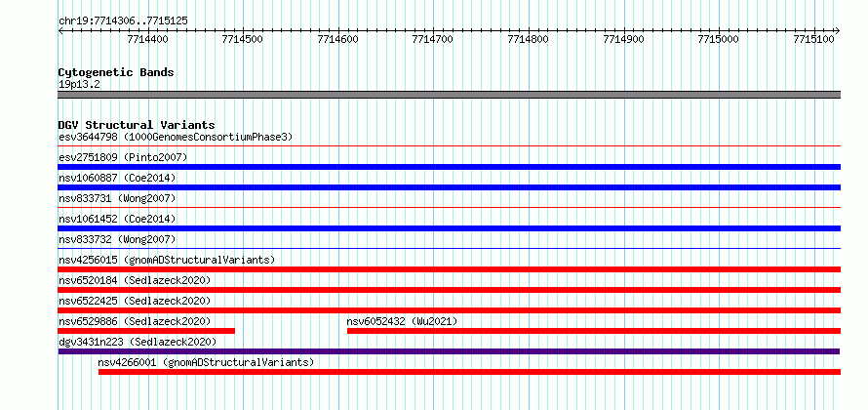
Task: Click ruler position 7714700
Action: point(433,39)
